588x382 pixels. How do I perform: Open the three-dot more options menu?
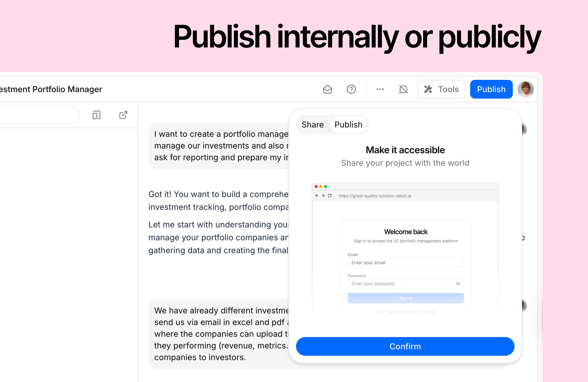click(x=380, y=89)
